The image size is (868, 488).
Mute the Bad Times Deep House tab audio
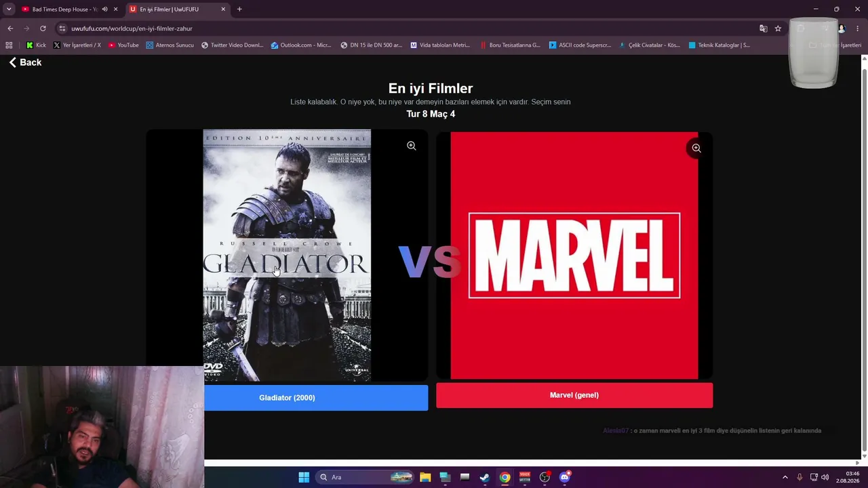(104, 9)
